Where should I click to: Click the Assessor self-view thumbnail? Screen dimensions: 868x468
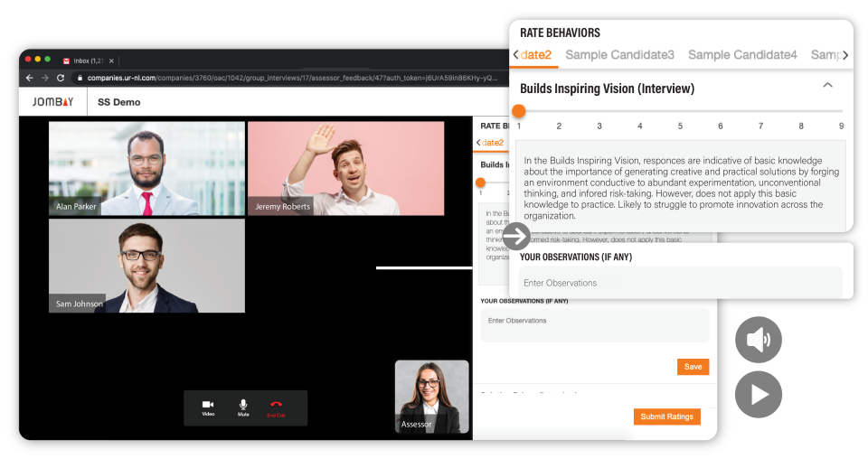click(x=432, y=397)
